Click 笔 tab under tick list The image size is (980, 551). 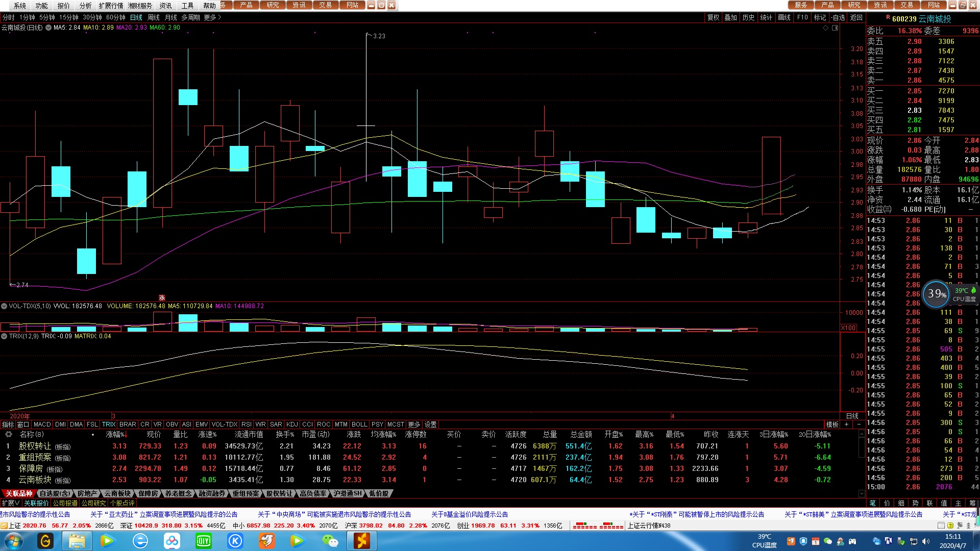(872, 503)
